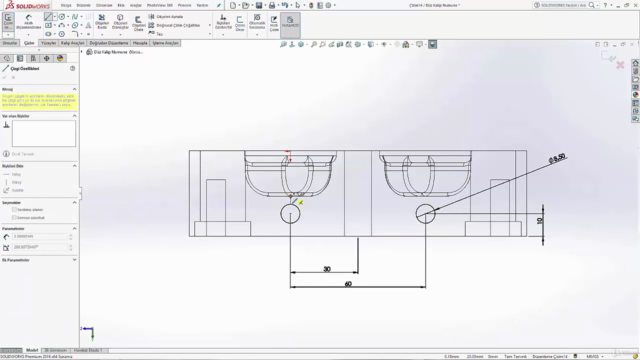Open dropdown under Objeleri Buda
This screenshot has width=640, height=360.
click(102, 35)
